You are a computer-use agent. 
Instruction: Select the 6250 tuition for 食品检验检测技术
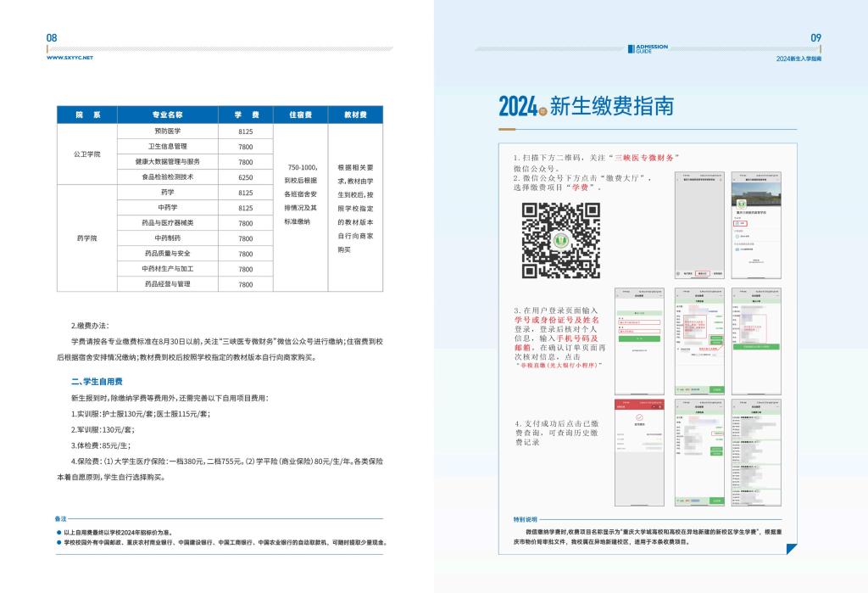[246, 178]
